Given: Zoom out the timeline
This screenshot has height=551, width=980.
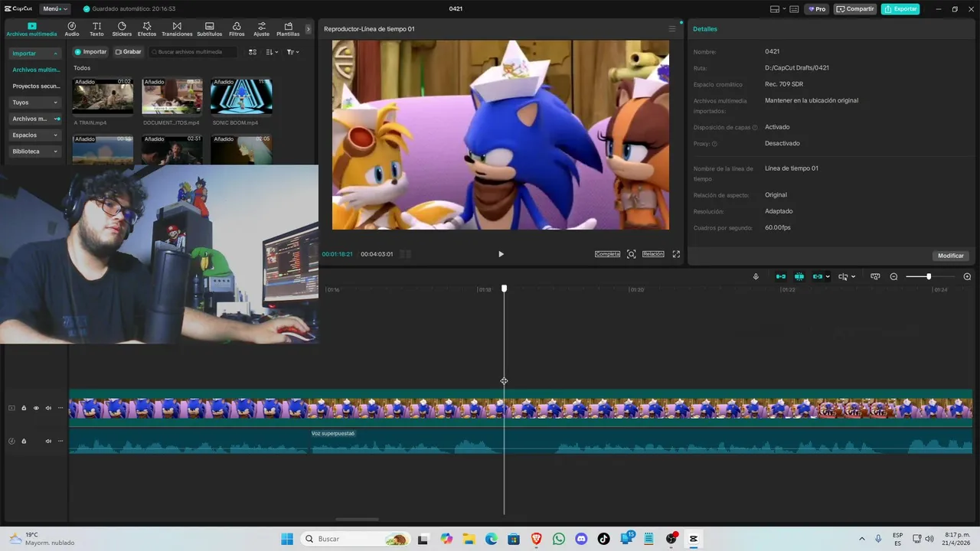Looking at the screenshot, I should tap(893, 277).
